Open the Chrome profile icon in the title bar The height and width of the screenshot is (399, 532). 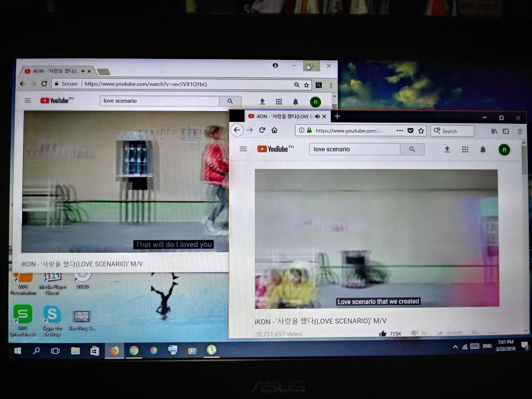[x=275, y=65]
